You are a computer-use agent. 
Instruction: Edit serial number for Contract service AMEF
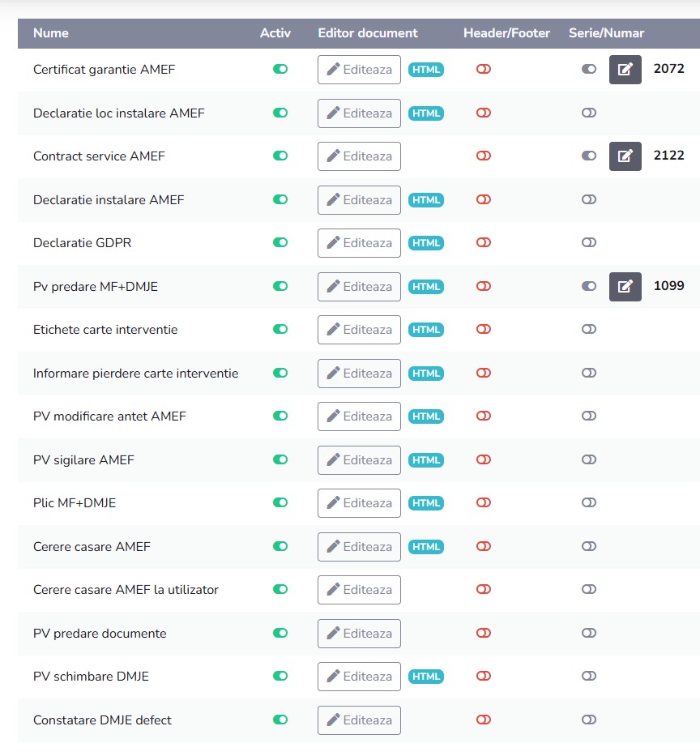click(625, 156)
